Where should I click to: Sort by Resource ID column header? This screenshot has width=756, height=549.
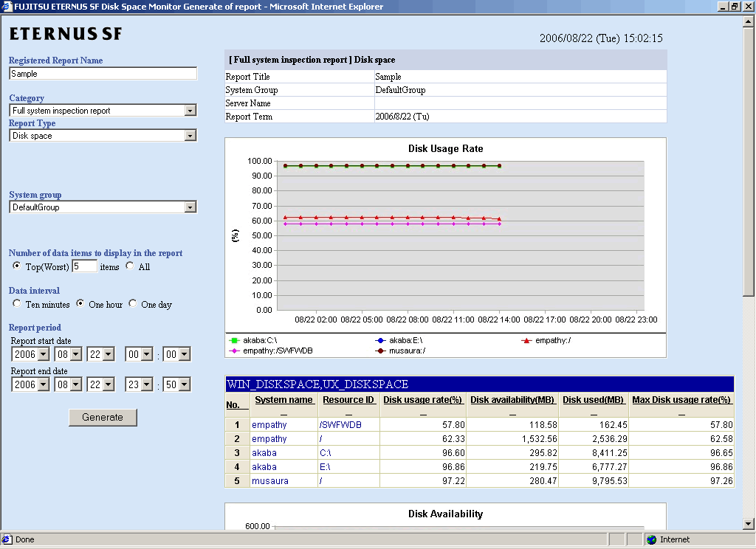pyautogui.click(x=348, y=400)
